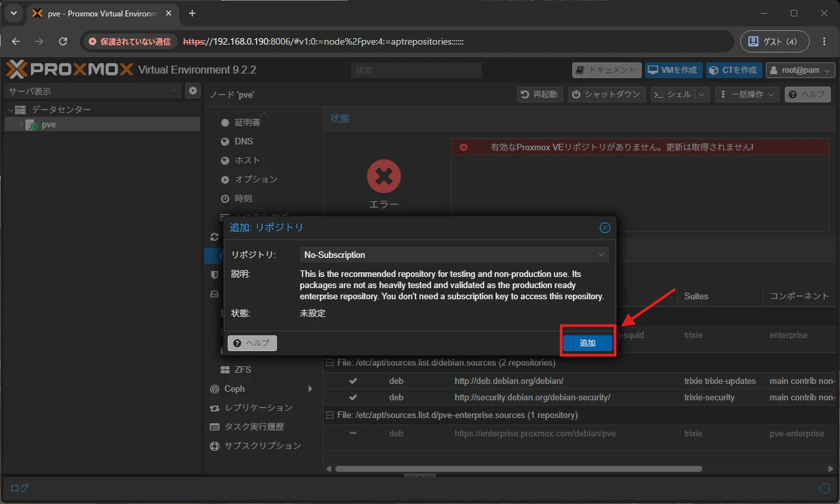Open the Ceph menu entry
Viewport: 840px width, 504px height.
(234, 388)
